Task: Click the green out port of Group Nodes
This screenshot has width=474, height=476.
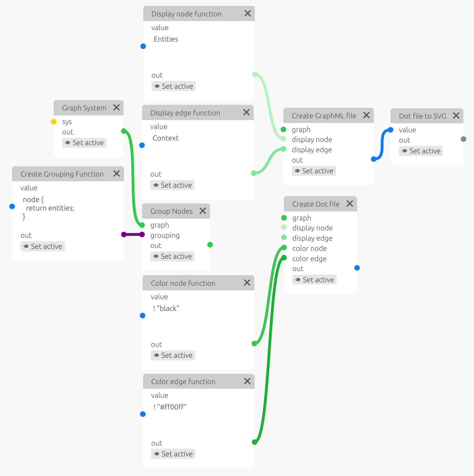Action: pyautogui.click(x=210, y=245)
